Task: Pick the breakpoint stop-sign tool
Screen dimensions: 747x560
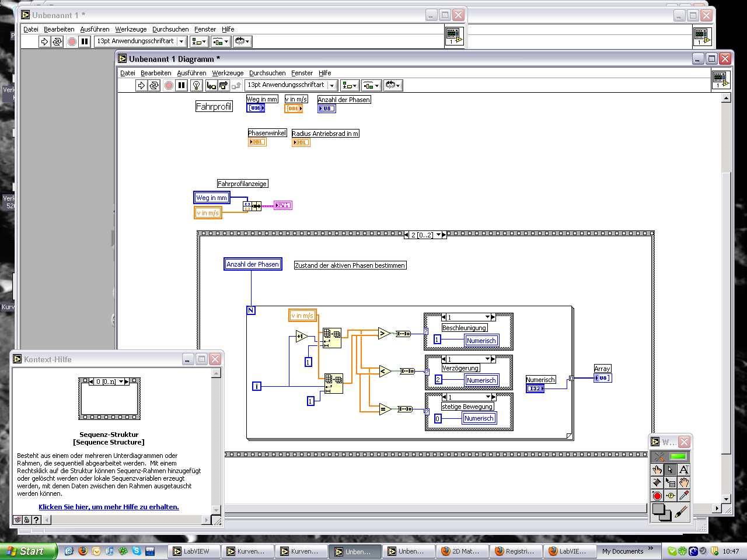Action: [x=657, y=496]
